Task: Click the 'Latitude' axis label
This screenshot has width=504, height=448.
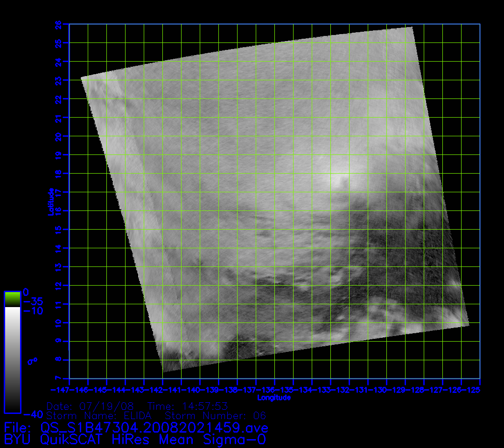Action: 50,201
